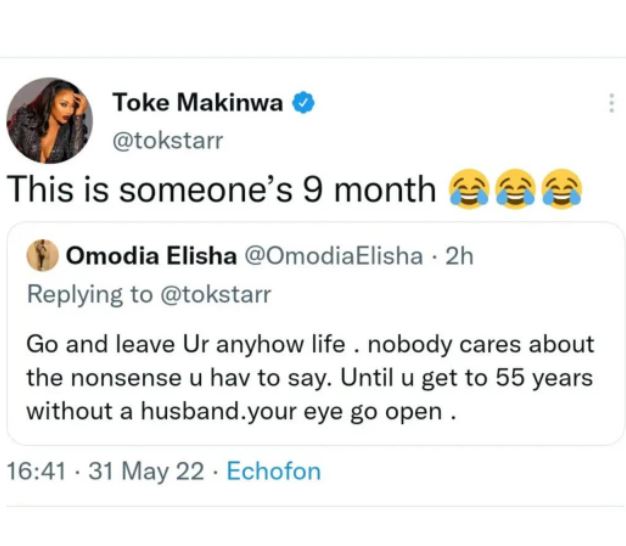
Task: Click the middle laughing-crying emoji
Action: click(x=516, y=188)
